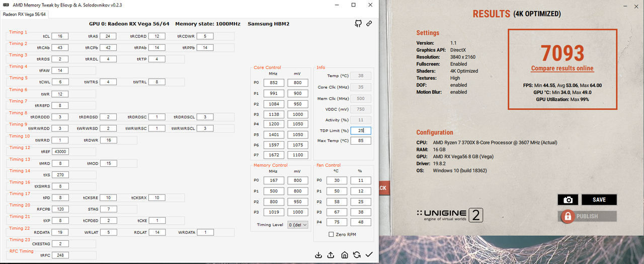
Task: Select the Radeon RX Vega 56/64 tab
Action: (x=25, y=14)
